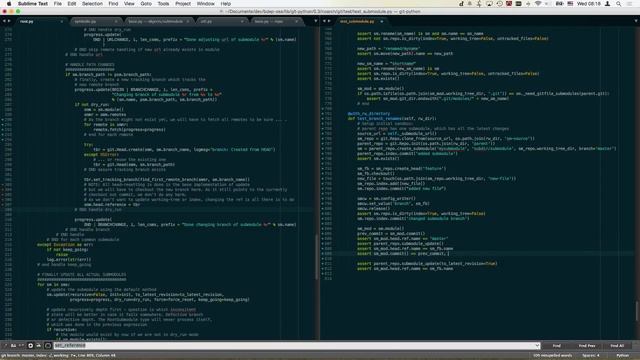Click the Wi-Fi menu bar icon
Screen dimensions: 640x360
(x=538, y=4)
